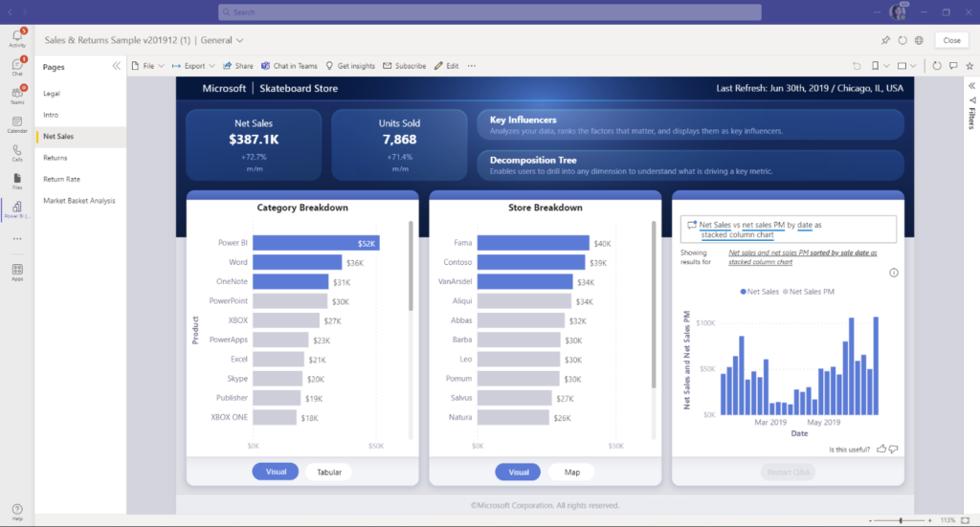980x527 pixels.
Task: Expand the File dropdown menu
Action: coord(148,66)
